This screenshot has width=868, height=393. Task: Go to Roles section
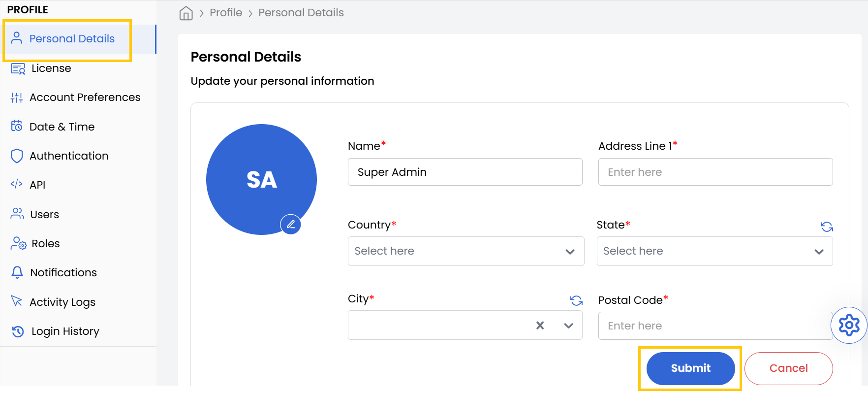tap(79, 243)
